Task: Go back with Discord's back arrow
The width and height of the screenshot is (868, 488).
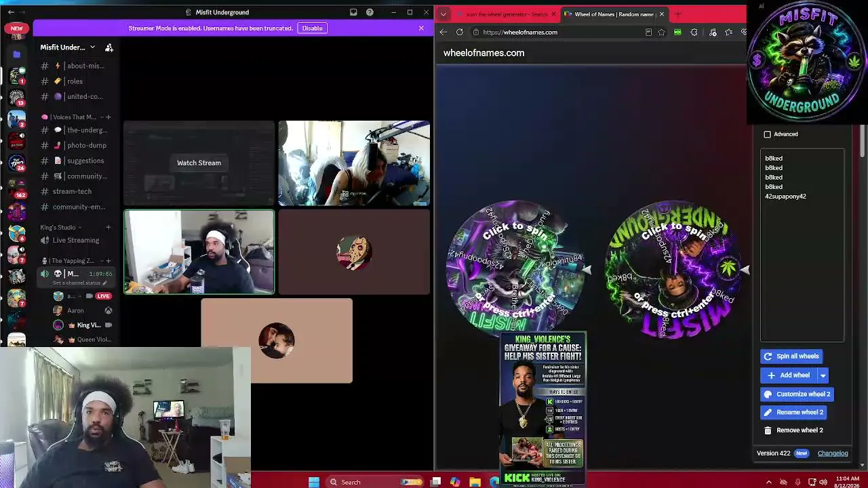Action: pyautogui.click(x=11, y=12)
